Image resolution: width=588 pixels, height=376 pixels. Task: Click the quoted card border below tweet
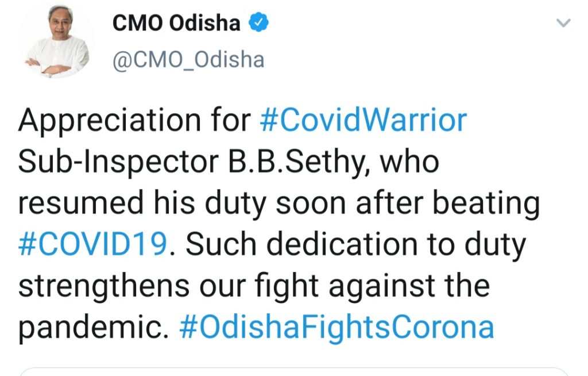pos(294,371)
